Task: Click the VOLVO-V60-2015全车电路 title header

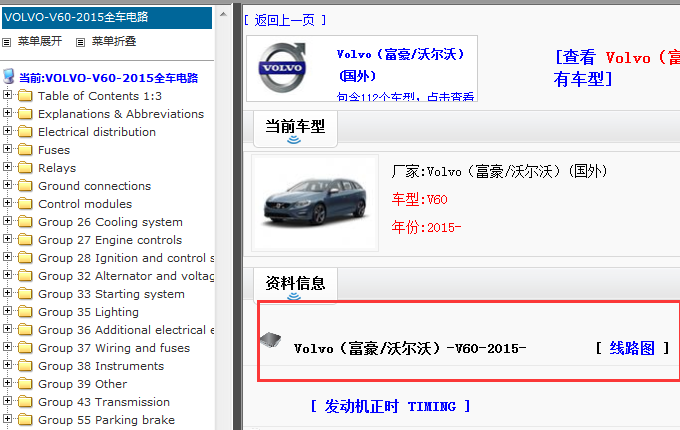Action: [107, 17]
